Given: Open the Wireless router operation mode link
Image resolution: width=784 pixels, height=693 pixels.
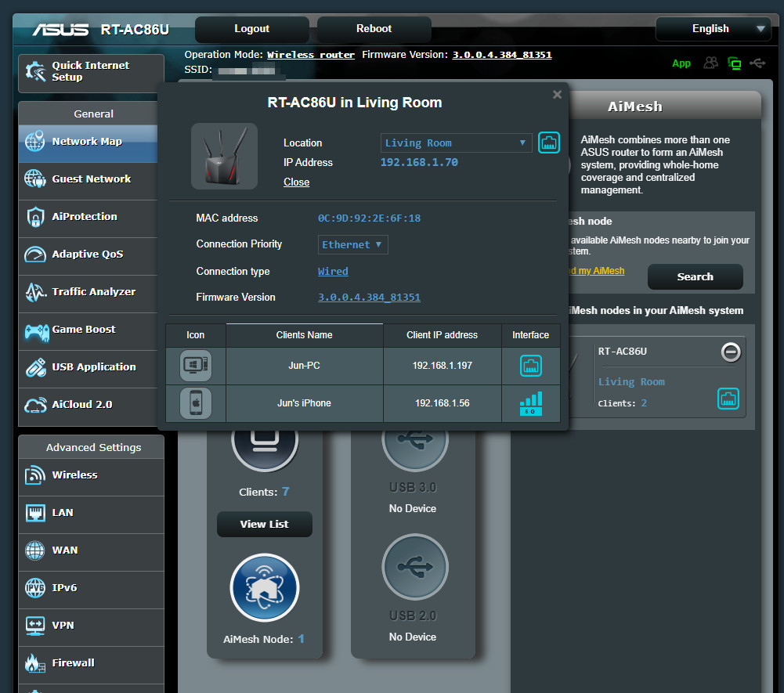Looking at the screenshot, I should coord(310,55).
